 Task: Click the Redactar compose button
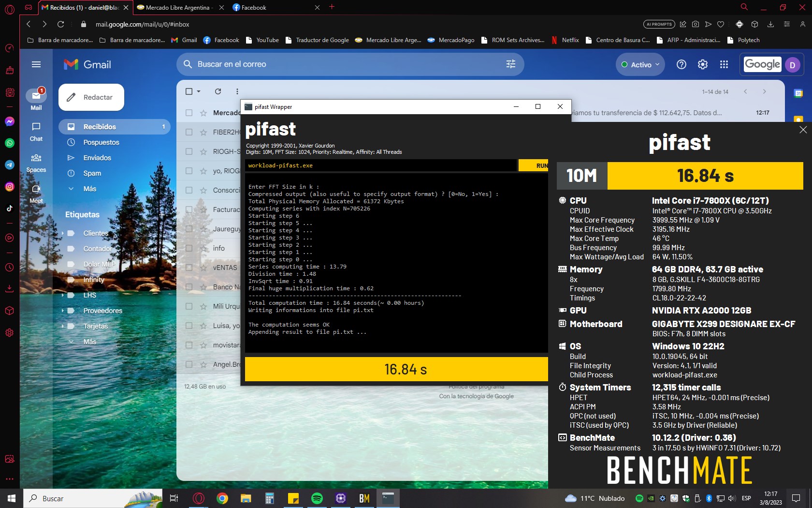click(91, 97)
